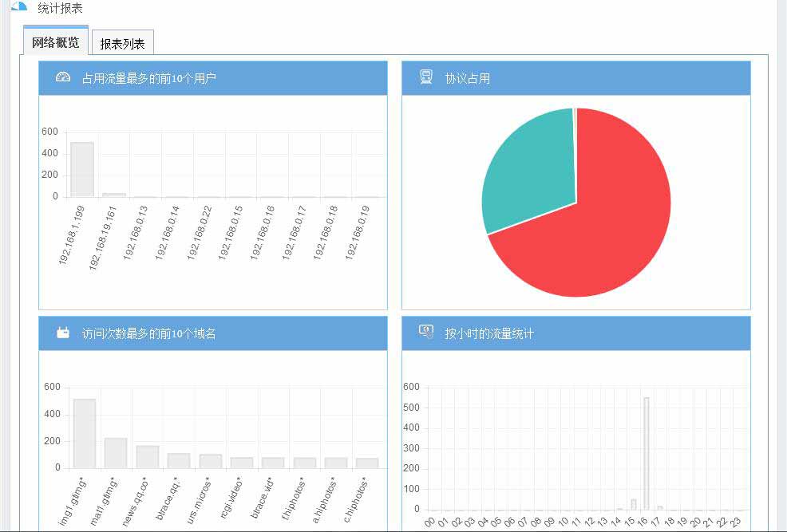Click the clock icon beside hourly traffic title
The height and width of the screenshot is (532, 787).
426,333
